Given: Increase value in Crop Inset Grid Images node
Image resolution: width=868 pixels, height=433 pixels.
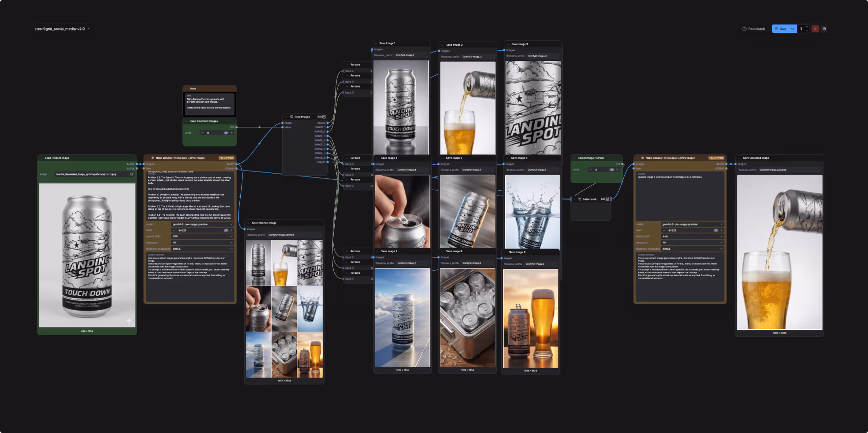Looking at the screenshot, I should coord(231,133).
